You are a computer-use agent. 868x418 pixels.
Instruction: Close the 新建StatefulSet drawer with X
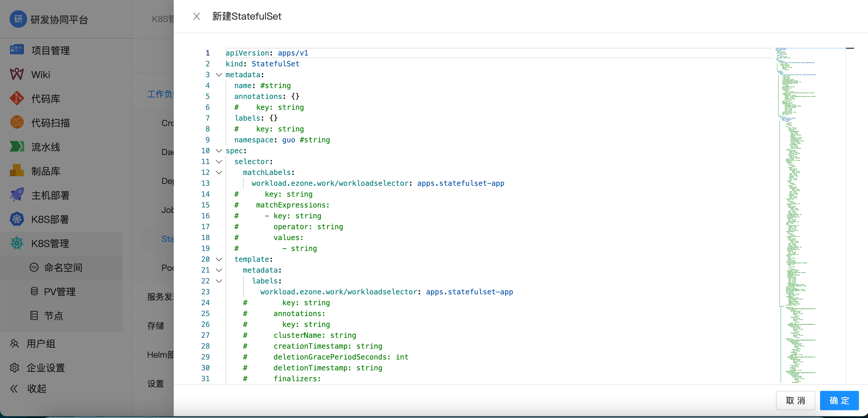point(196,16)
